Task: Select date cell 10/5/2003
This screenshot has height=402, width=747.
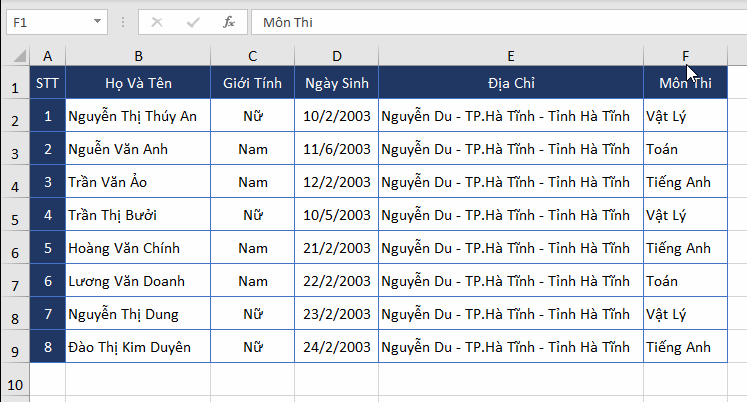Action: click(x=337, y=214)
